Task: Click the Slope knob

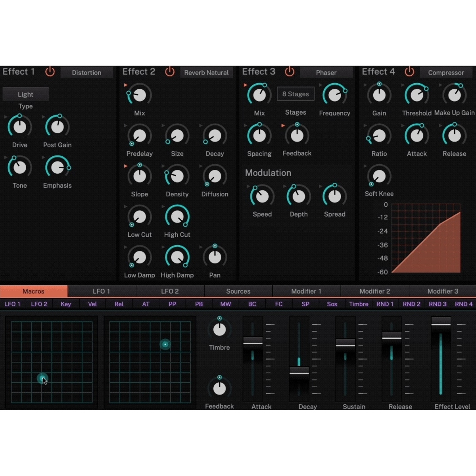Action: click(x=140, y=176)
